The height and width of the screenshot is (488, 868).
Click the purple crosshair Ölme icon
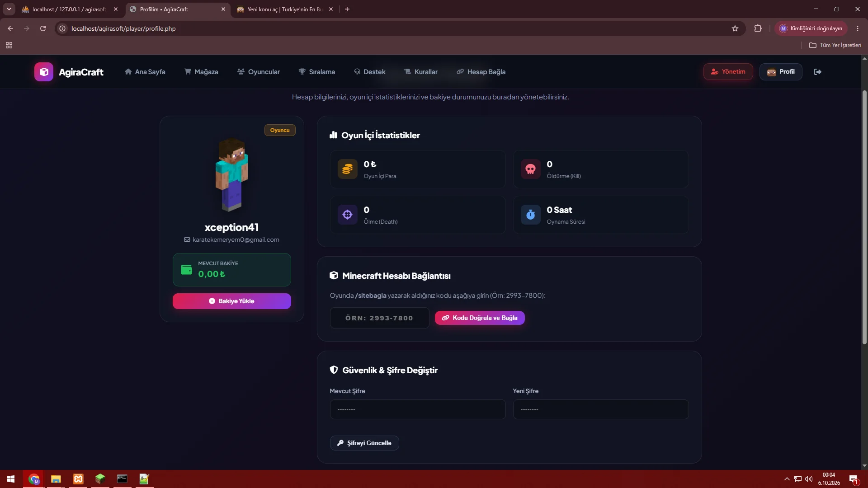coord(347,215)
